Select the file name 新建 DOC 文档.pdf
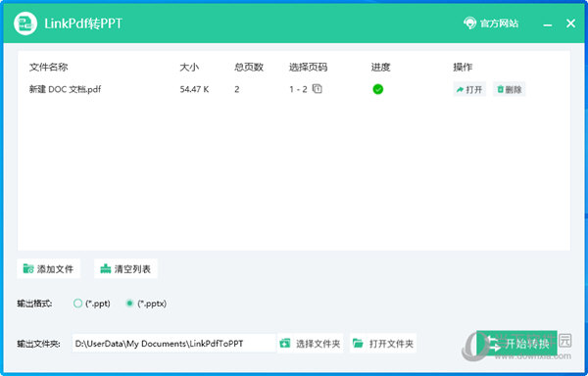This screenshot has height=376, width=588. [66, 89]
